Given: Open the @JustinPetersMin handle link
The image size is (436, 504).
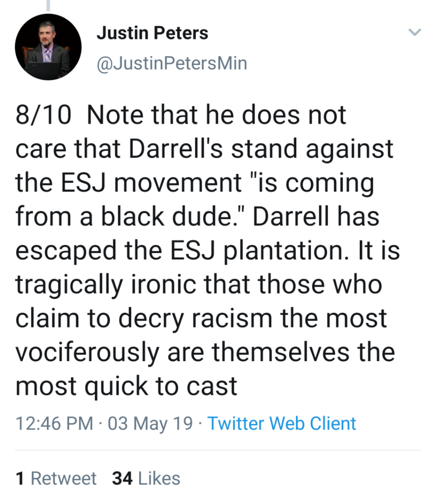Looking at the screenshot, I should click(172, 63).
